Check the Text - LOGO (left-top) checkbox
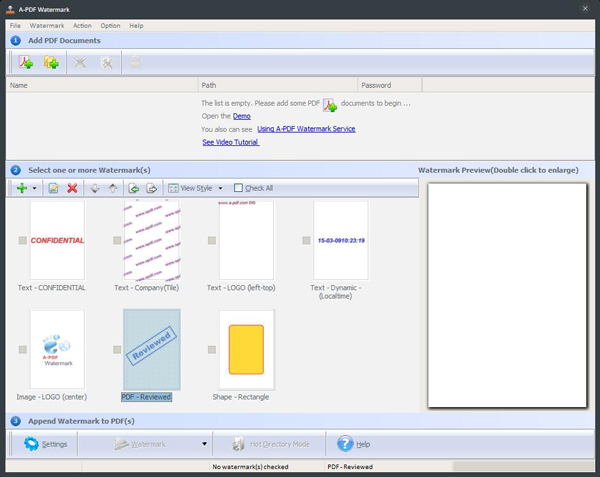 pyautogui.click(x=212, y=240)
